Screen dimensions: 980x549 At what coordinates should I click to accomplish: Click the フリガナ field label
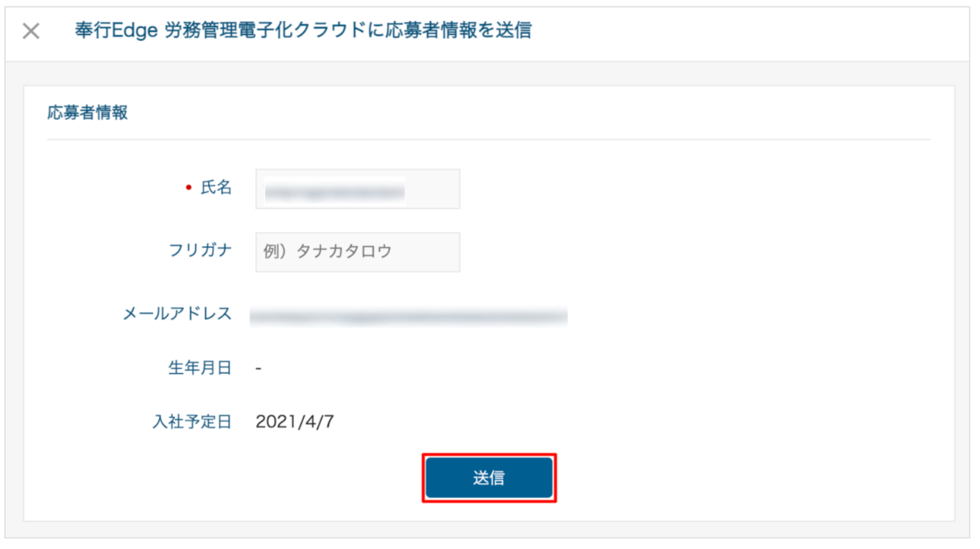tap(200, 250)
